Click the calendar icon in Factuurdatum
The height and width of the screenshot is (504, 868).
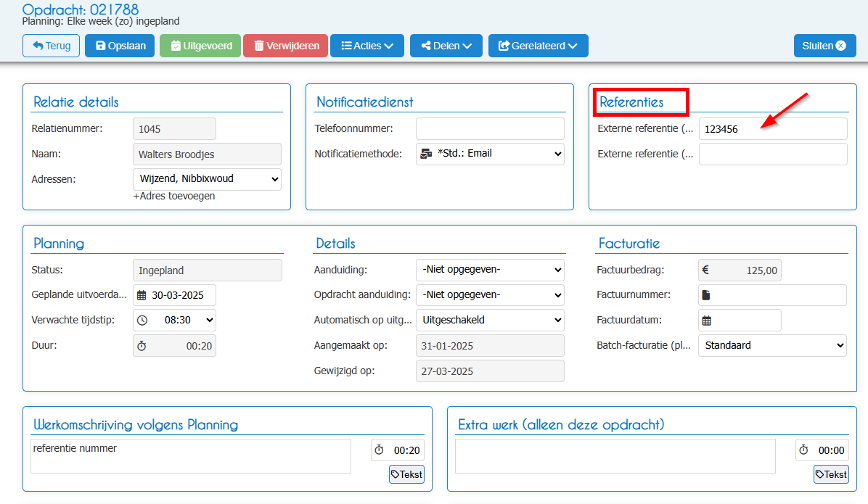[x=706, y=321]
